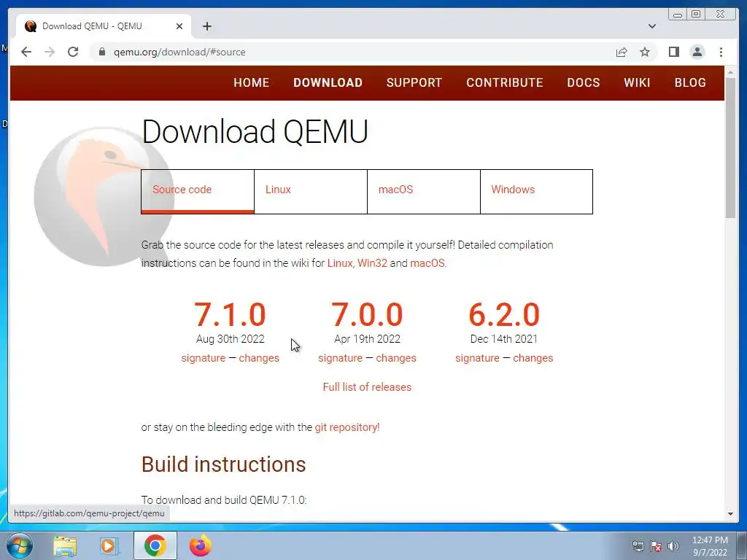Open the Chrome profile avatar
This screenshot has height=560, width=747.
point(697,52)
